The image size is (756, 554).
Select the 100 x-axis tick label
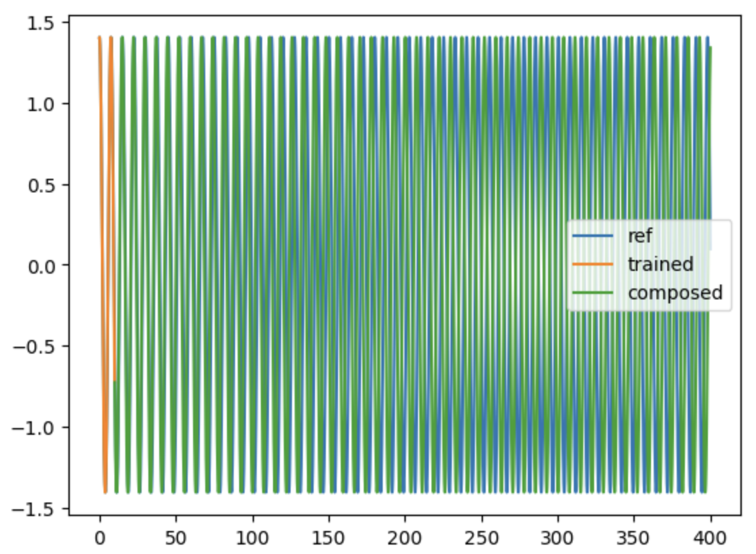(253, 533)
